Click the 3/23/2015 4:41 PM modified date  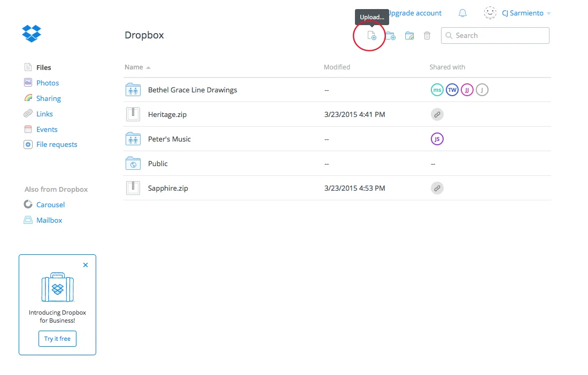(x=354, y=115)
